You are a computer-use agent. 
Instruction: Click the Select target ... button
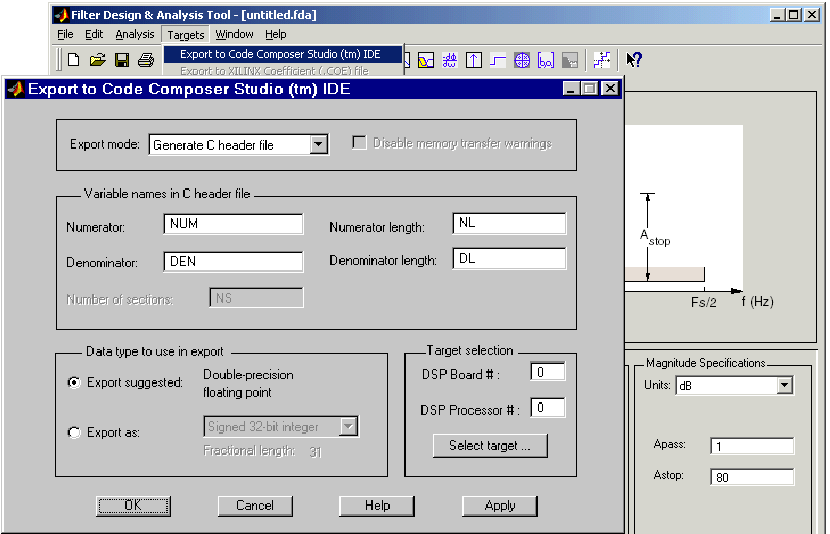click(490, 446)
